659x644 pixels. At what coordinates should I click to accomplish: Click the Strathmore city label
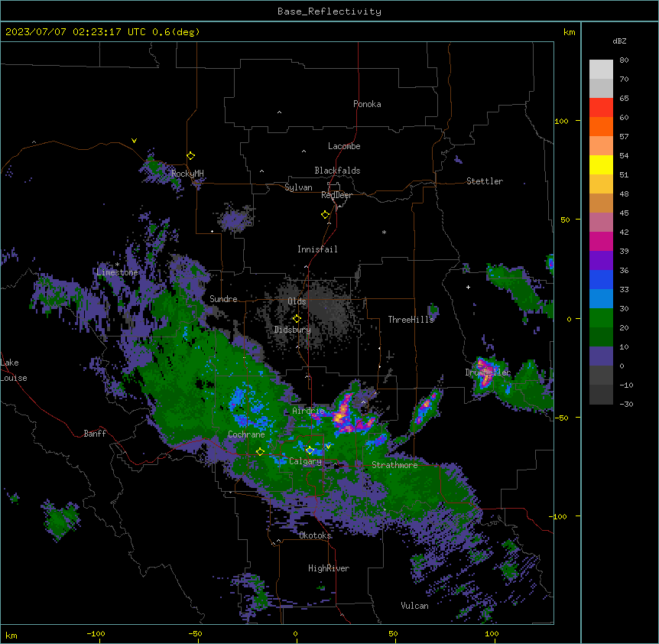click(394, 465)
